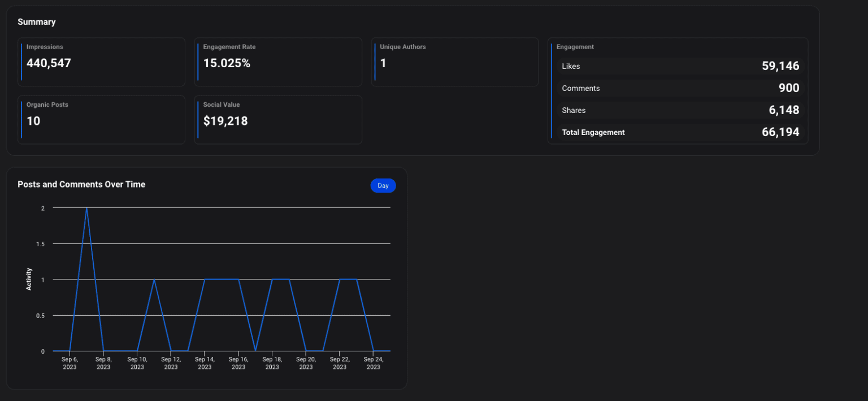Click the Sep 24, 2023 axis label
The width and height of the screenshot is (868, 401).
[373, 363]
